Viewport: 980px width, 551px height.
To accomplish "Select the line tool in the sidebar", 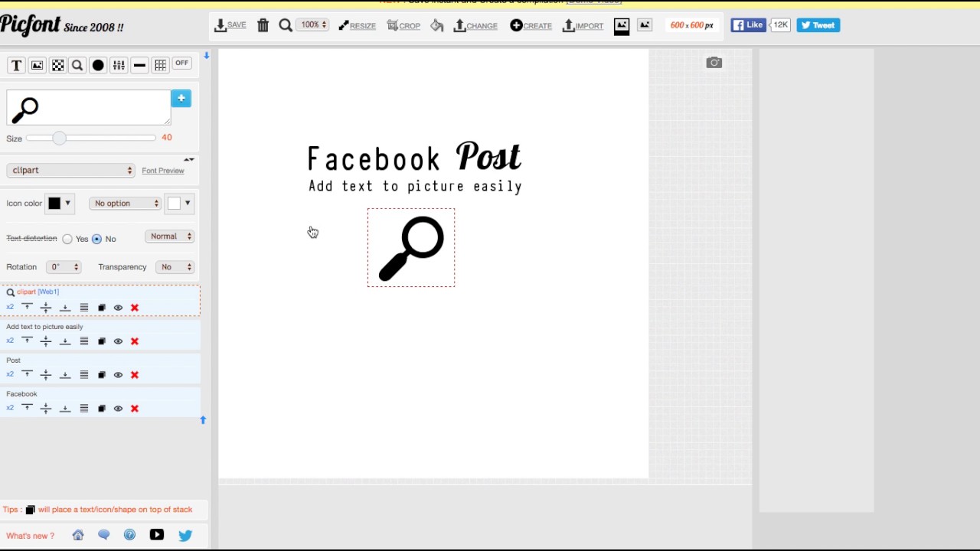I will (x=139, y=64).
